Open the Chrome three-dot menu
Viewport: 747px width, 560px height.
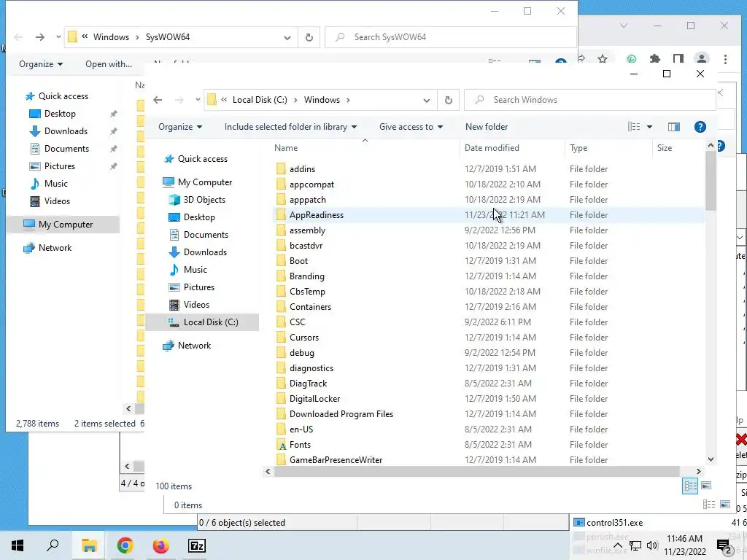(725, 59)
